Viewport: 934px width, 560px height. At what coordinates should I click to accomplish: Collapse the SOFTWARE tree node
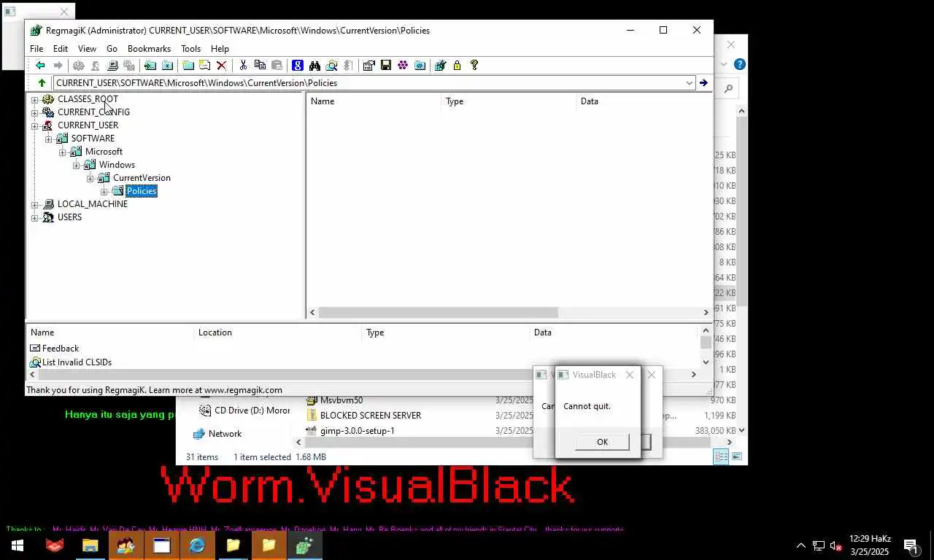[x=48, y=139]
